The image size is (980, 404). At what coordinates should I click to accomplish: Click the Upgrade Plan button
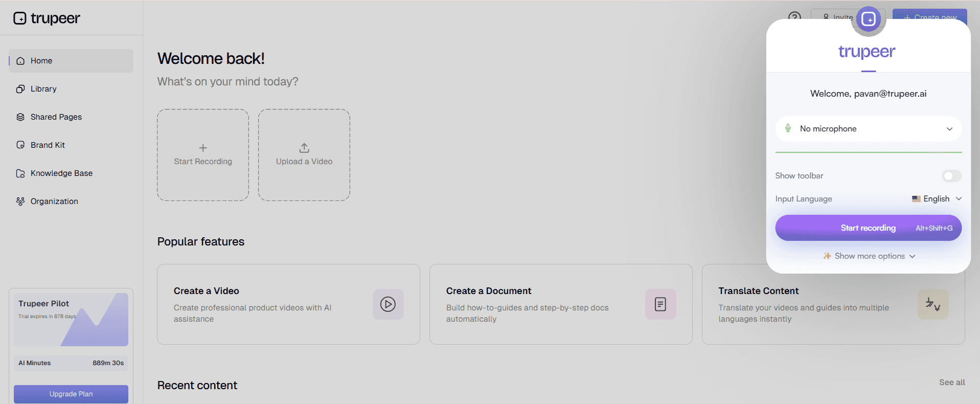[x=71, y=394]
